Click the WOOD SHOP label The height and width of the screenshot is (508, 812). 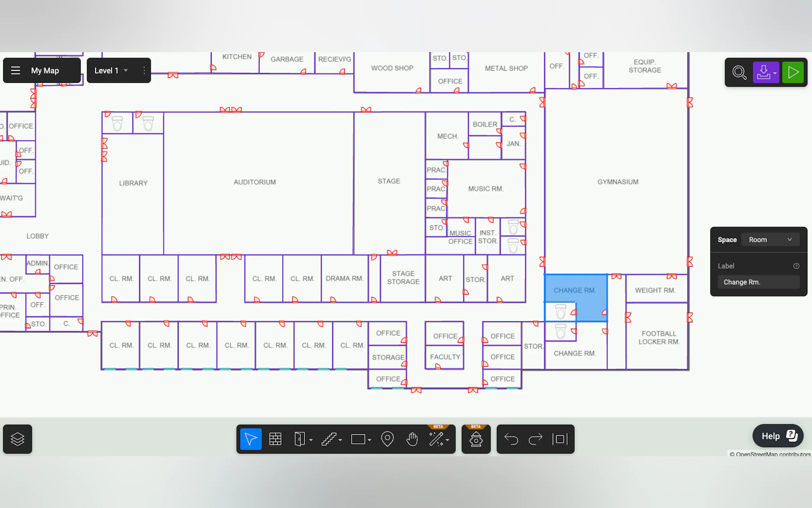tap(392, 68)
